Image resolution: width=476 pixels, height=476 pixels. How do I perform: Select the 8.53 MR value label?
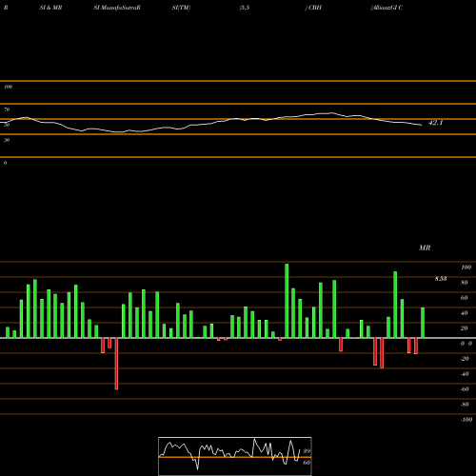(441, 279)
